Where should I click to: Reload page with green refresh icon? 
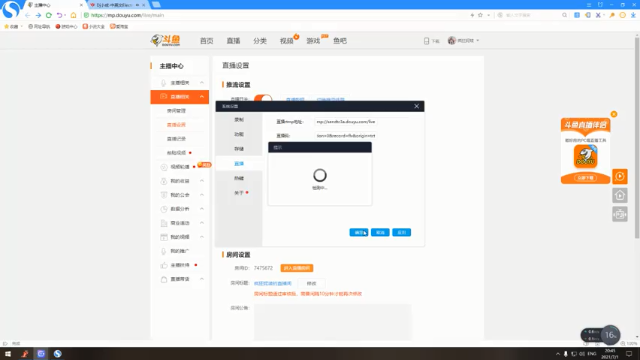click(49, 15)
